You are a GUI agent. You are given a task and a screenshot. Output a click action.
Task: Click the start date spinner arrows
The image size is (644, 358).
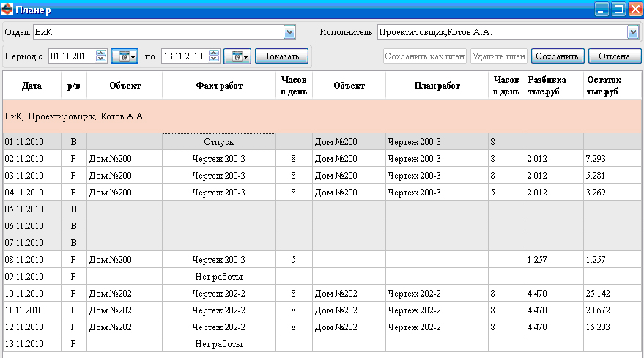[x=101, y=56]
